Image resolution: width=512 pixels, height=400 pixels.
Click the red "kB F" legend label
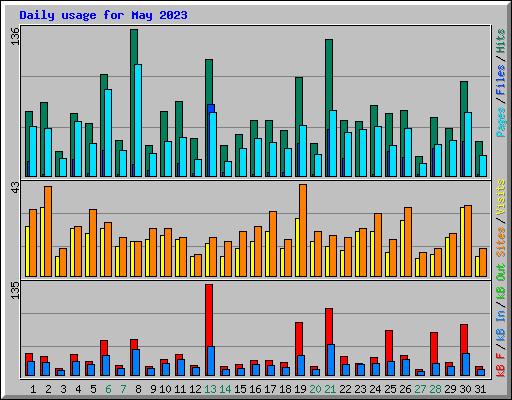coord(501,365)
